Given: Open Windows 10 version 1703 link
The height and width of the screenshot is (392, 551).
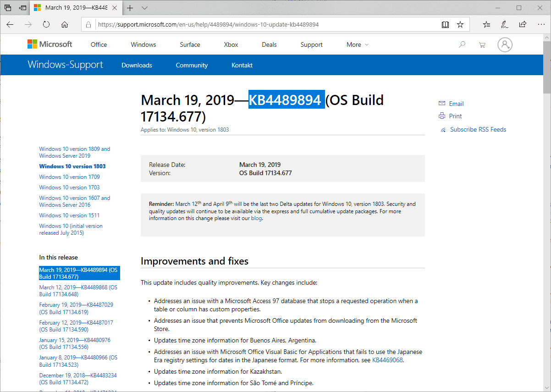Looking at the screenshot, I should click(69, 187).
